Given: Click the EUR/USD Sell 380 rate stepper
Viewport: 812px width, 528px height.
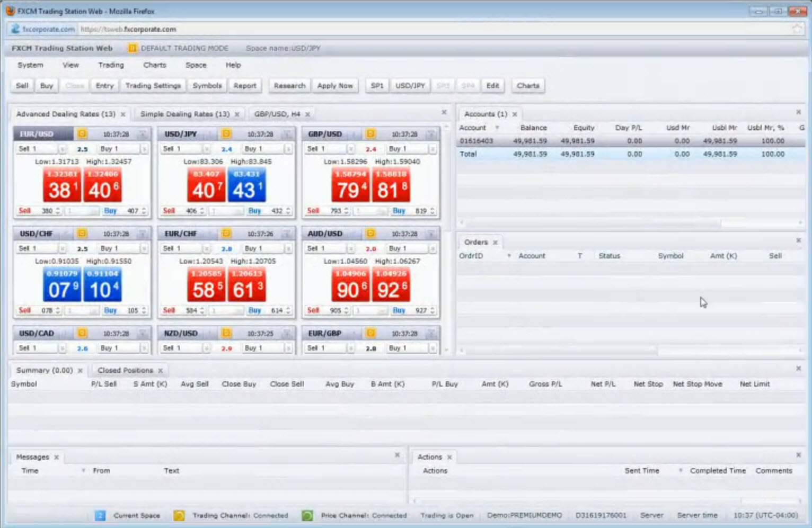Looking at the screenshot, I should [x=58, y=211].
